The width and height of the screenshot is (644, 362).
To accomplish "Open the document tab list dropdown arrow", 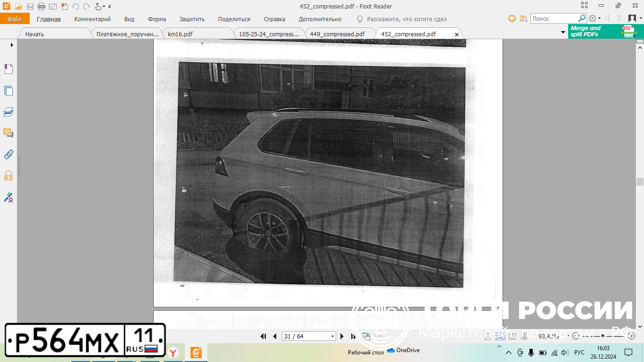I will click(x=563, y=32).
